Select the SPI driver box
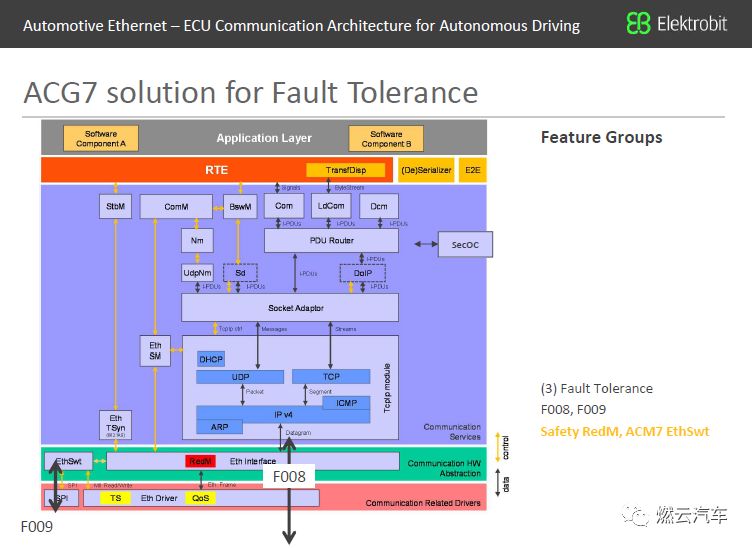 click(61, 498)
